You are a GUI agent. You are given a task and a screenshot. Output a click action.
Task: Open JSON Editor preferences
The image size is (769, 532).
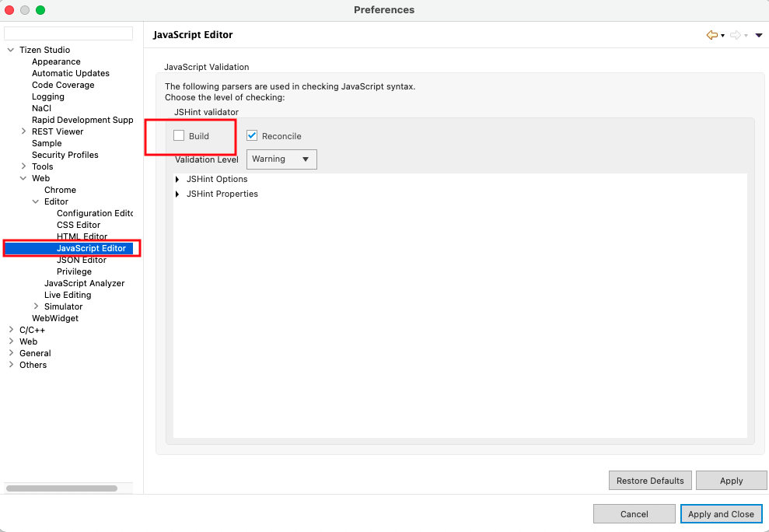[x=82, y=260]
